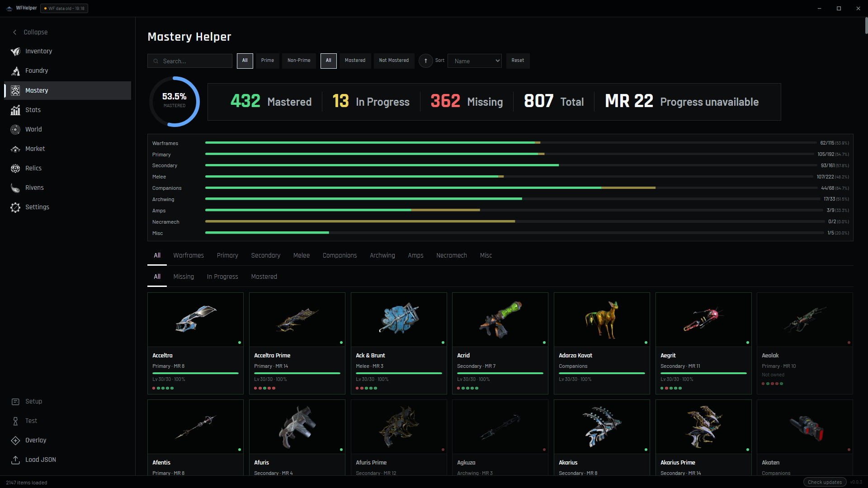Open the Acceltra Prime weapon card

(297, 343)
